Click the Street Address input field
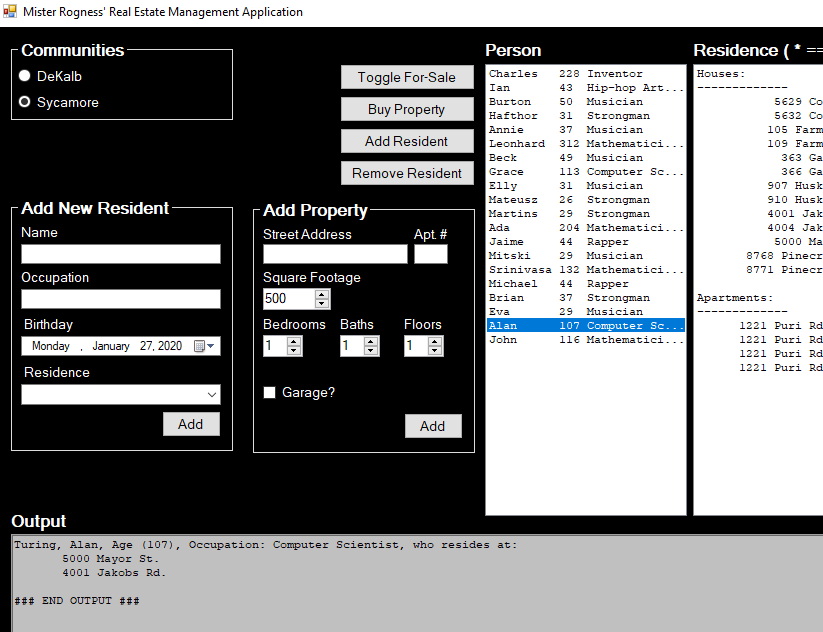This screenshot has height=632, width=823. 335,254
